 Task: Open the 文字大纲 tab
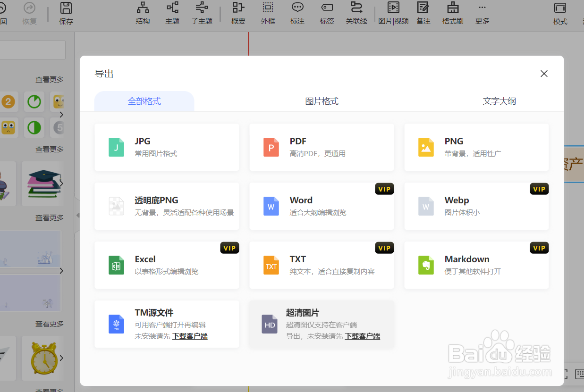[499, 101]
